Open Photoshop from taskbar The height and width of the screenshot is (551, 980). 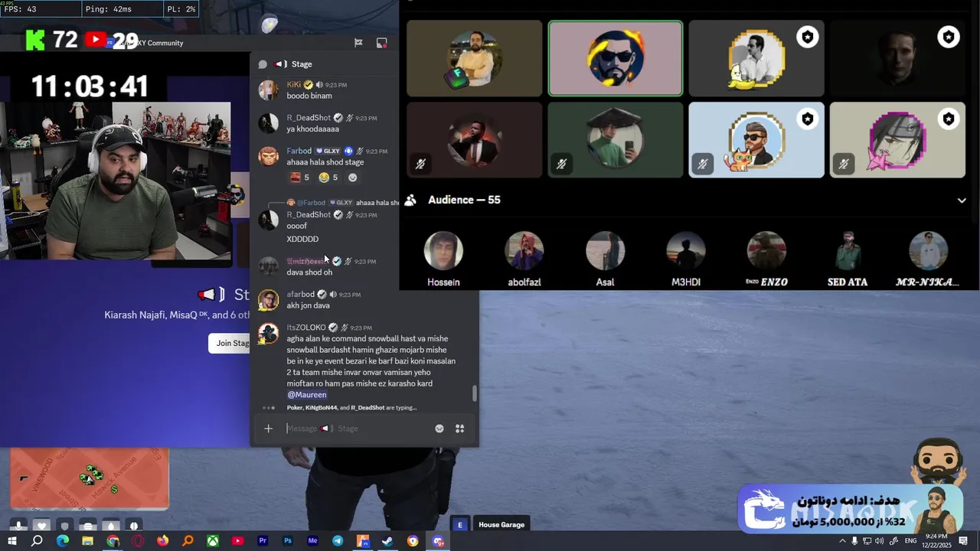[288, 541]
